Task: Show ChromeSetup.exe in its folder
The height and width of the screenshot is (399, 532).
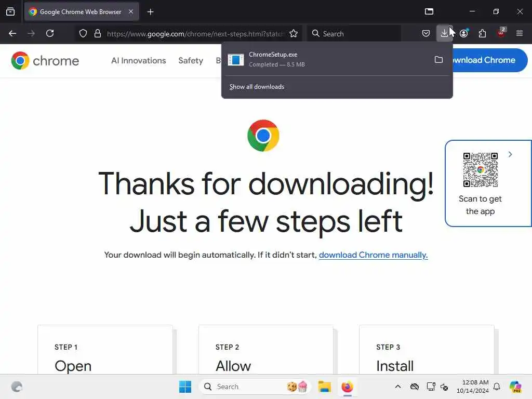Action: 438,60
